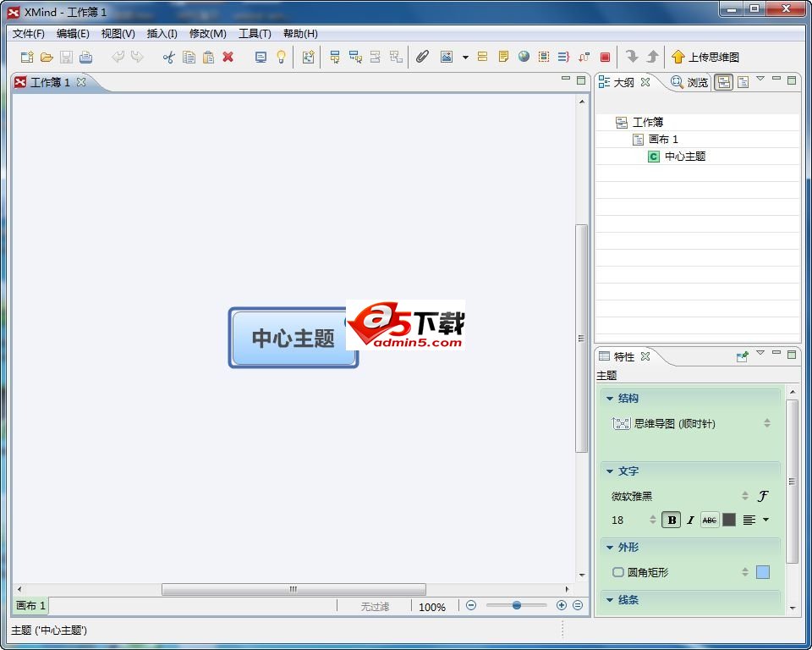
Task: Click the New Sheet icon in toolbar
Action: 309,57
